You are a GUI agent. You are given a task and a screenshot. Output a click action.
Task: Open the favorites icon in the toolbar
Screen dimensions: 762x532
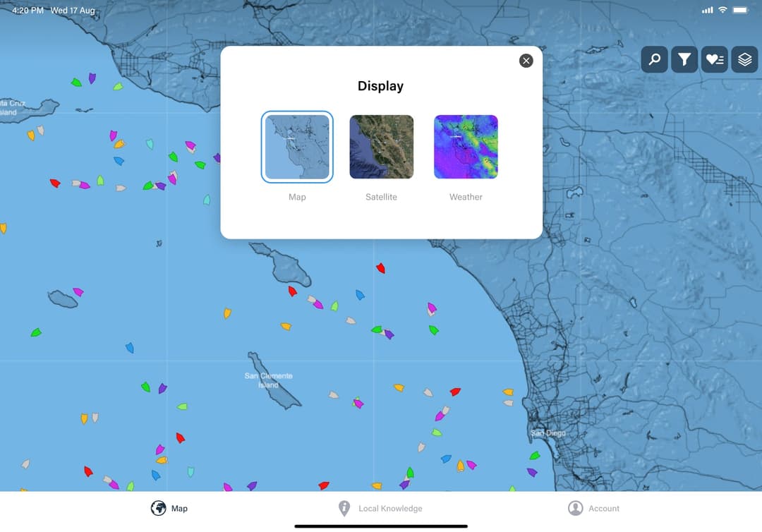click(714, 59)
